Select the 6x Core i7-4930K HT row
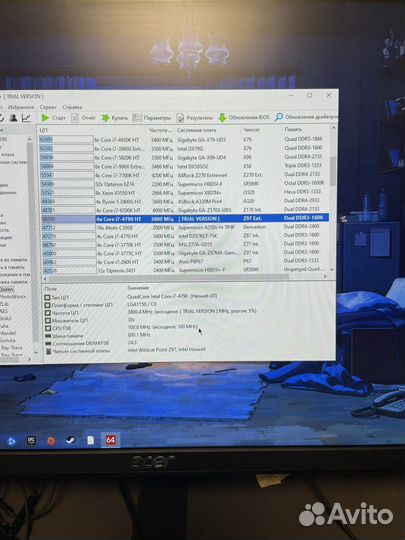This screenshot has width=405, height=540. point(184,139)
